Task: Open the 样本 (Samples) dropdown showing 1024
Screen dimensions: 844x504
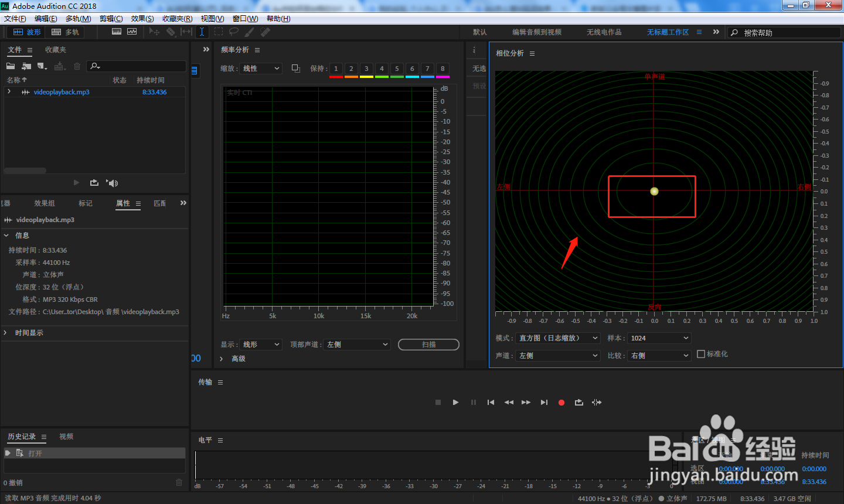Action: (659, 338)
